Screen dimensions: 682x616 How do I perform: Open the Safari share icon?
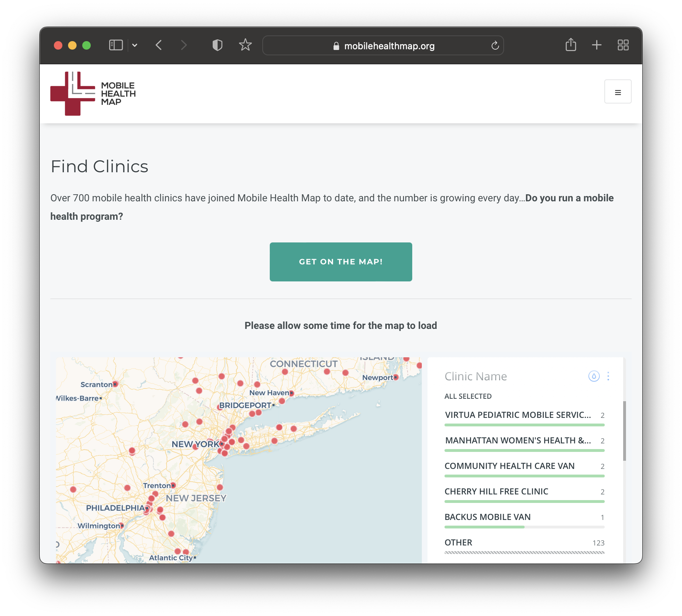click(570, 45)
